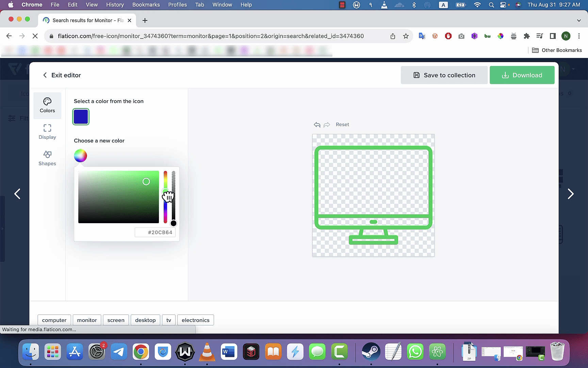Open a new browser tab
Screen dimensions: 588x368
[145, 20]
